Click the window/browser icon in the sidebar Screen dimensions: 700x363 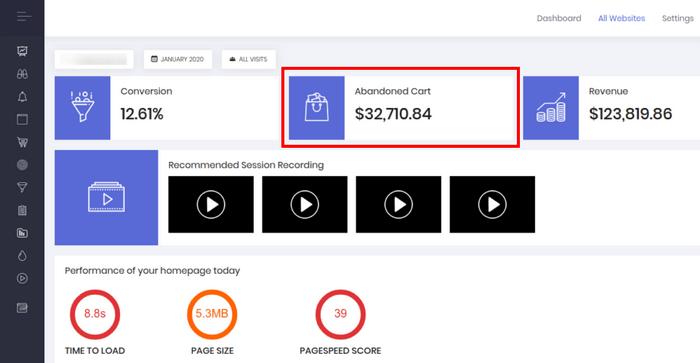click(x=22, y=120)
